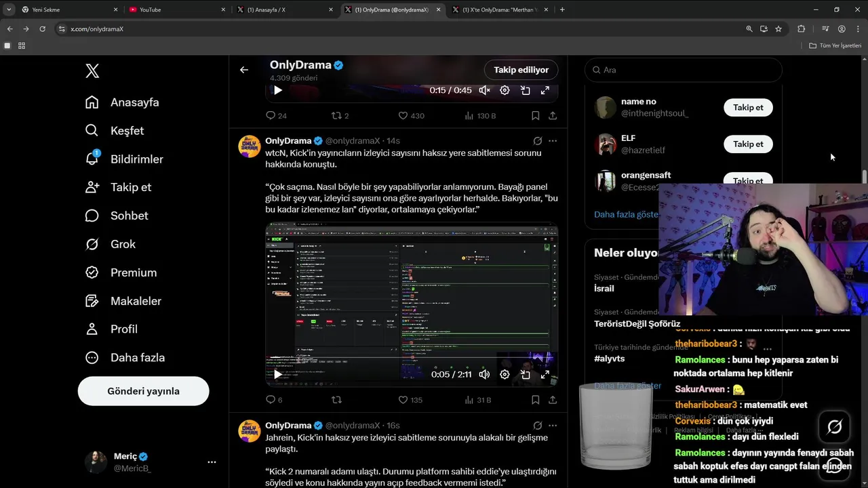Open tab search dropdown arrow
The width and height of the screenshot is (868, 488).
[9, 9]
